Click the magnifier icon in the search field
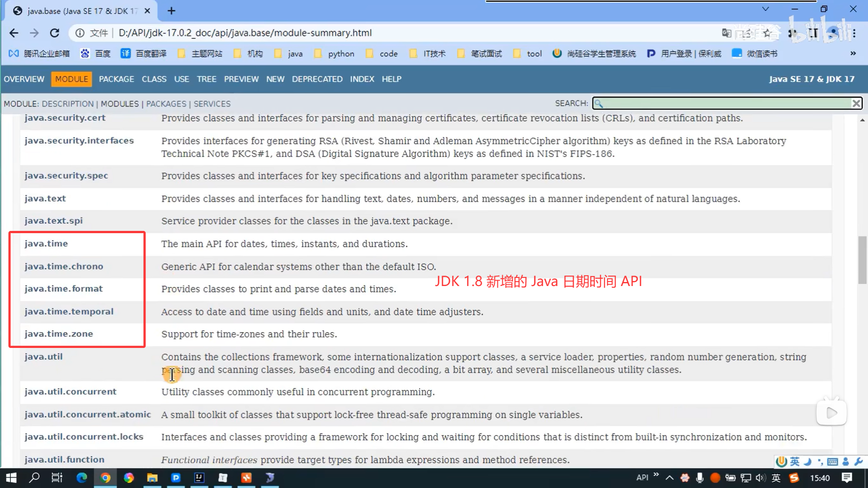 tap(599, 103)
